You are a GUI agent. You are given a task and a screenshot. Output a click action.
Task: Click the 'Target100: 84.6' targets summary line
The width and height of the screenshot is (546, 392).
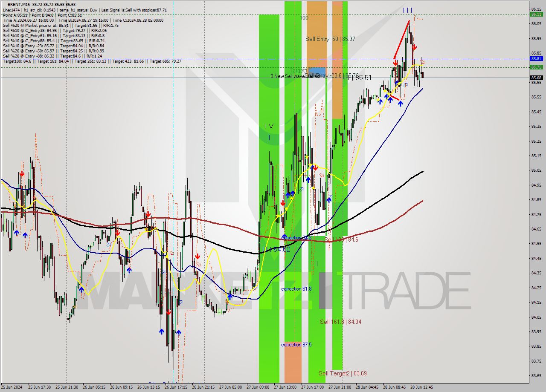click(x=92, y=61)
